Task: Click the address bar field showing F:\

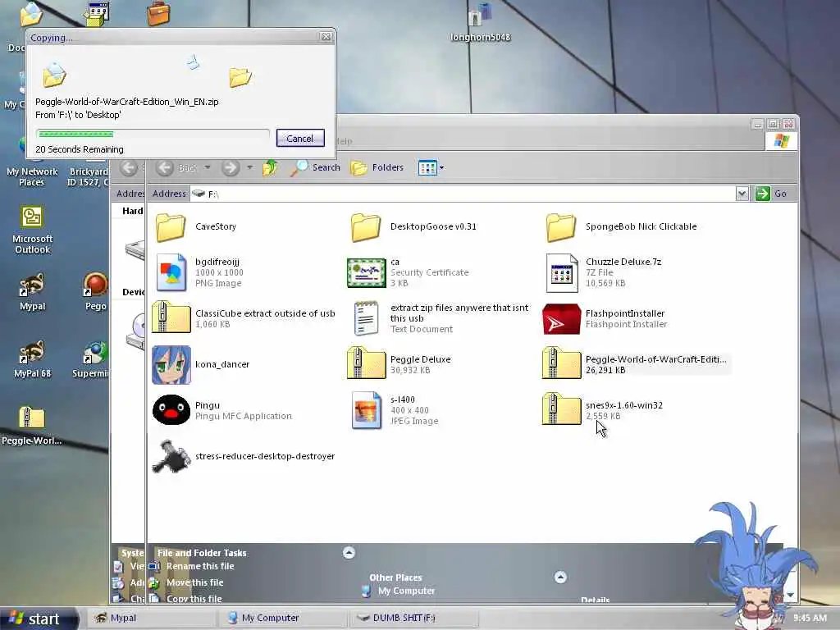Action: pos(463,194)
